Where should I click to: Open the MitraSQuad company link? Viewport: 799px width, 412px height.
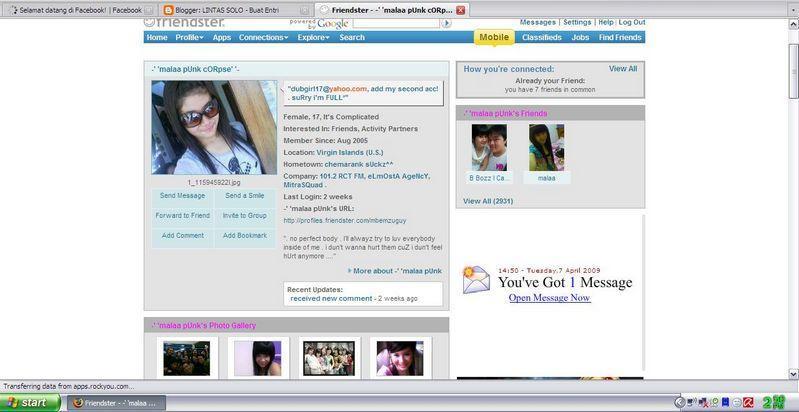(303, 185)
